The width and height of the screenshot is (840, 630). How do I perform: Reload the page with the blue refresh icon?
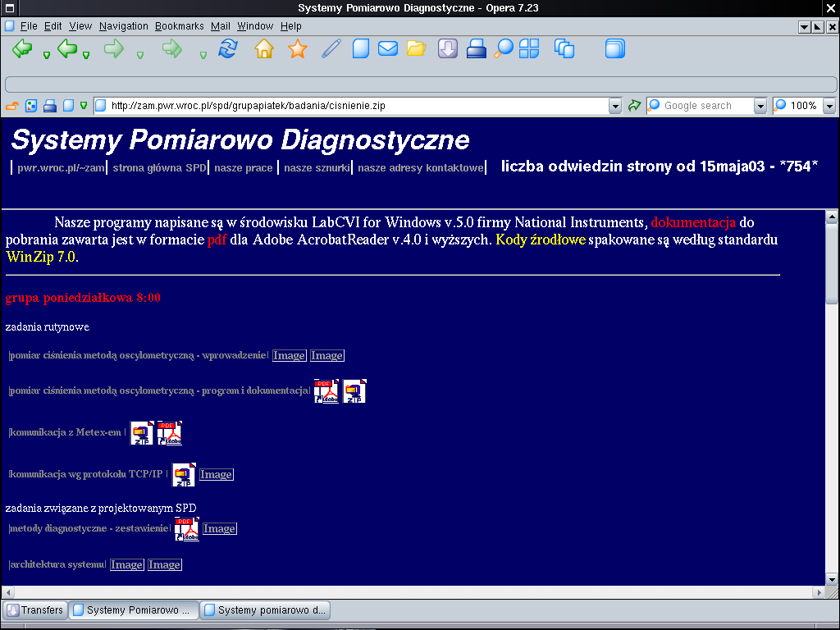pyautogui.click(x=227, y=48)
